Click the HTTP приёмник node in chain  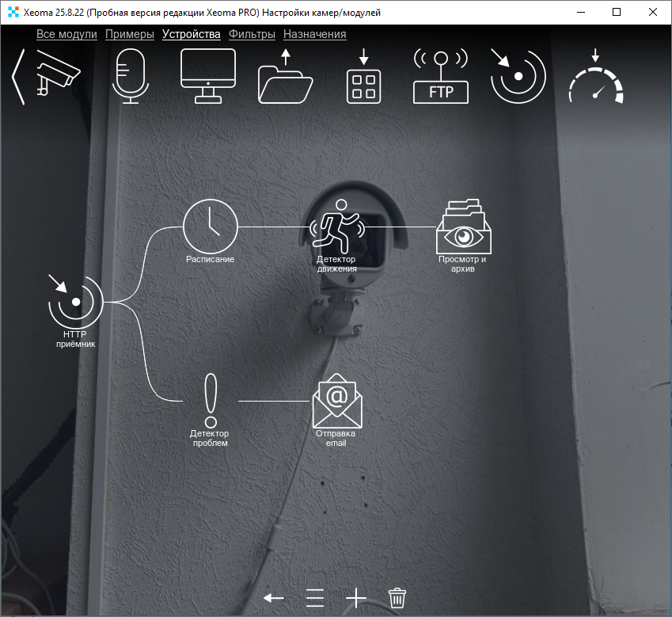76,303
